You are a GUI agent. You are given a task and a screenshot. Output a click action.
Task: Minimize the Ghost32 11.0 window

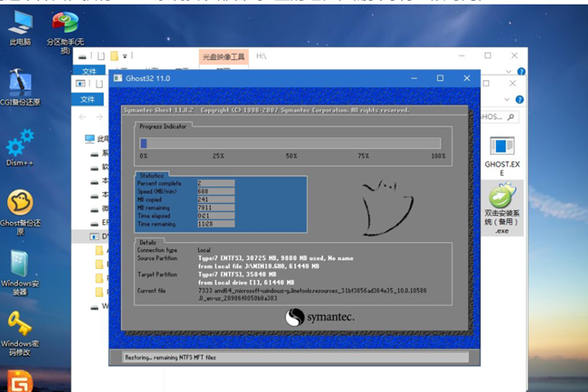coord(414,78)
